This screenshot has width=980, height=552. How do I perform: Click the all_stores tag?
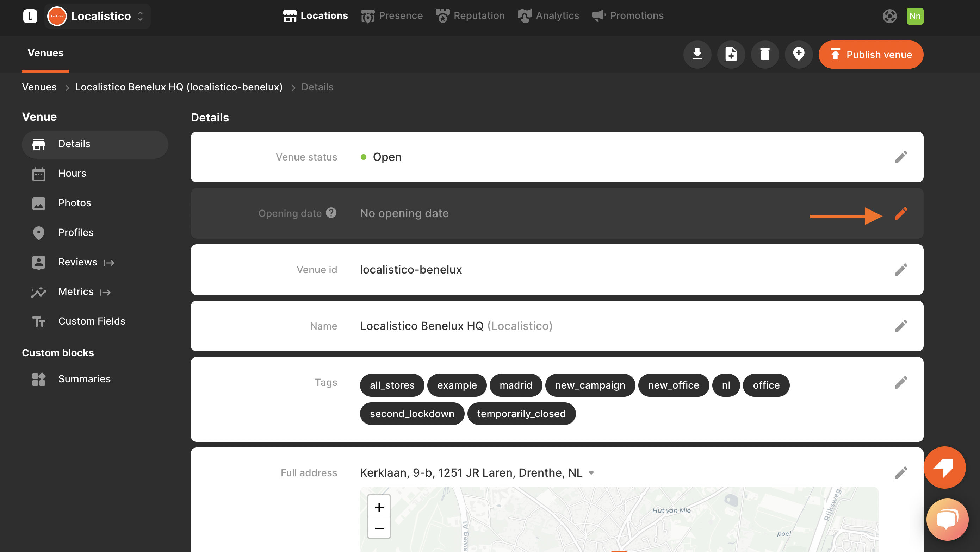coord(392,385)
